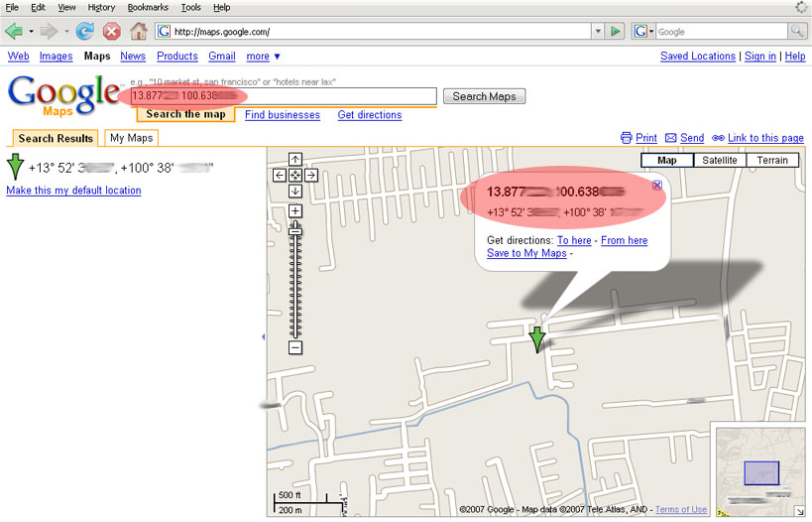Expand the 'more' Google services menu
The image size is (812, 522).
263,56
